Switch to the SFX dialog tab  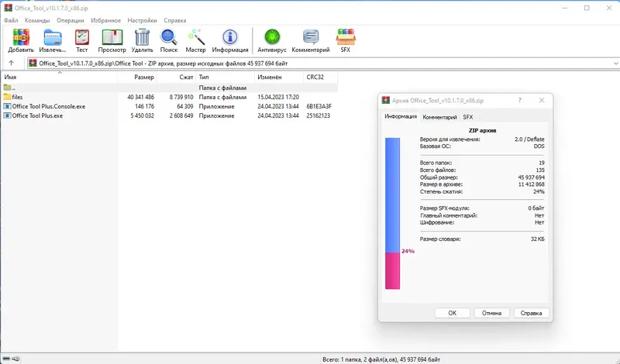pos(468,117)
